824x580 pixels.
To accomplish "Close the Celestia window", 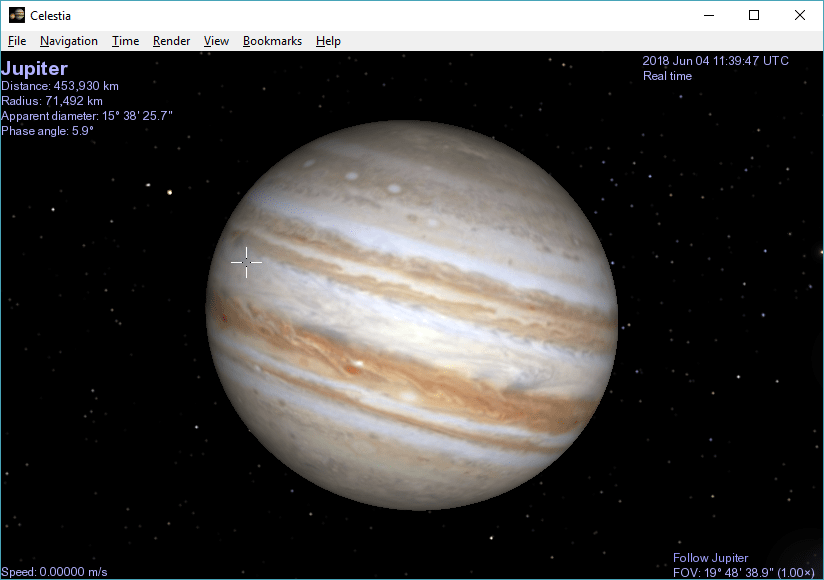I will coord(800,15).
